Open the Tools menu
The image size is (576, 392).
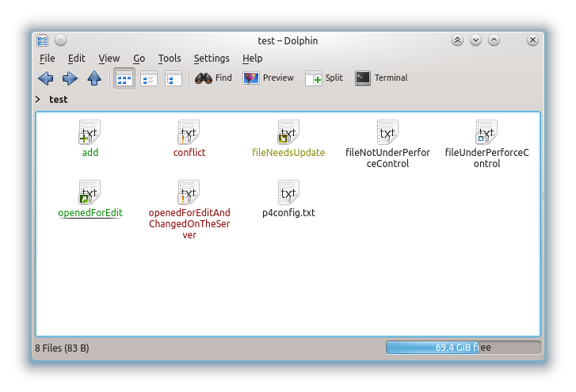click(170, 59)
